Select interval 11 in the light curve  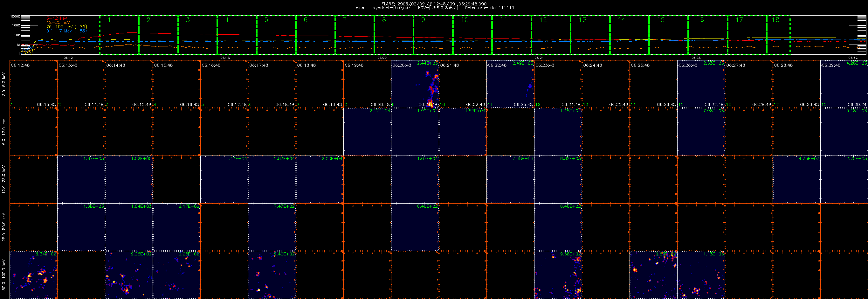coord(512,35)
